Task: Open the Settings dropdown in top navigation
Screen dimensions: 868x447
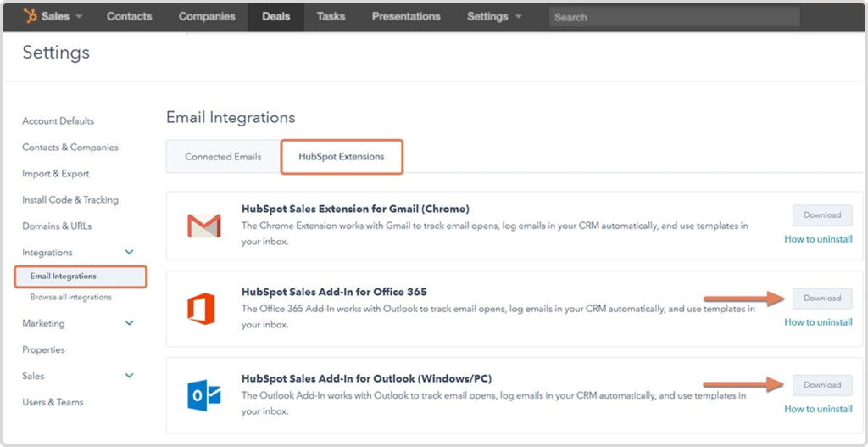Action: click(x=494, y=17)
